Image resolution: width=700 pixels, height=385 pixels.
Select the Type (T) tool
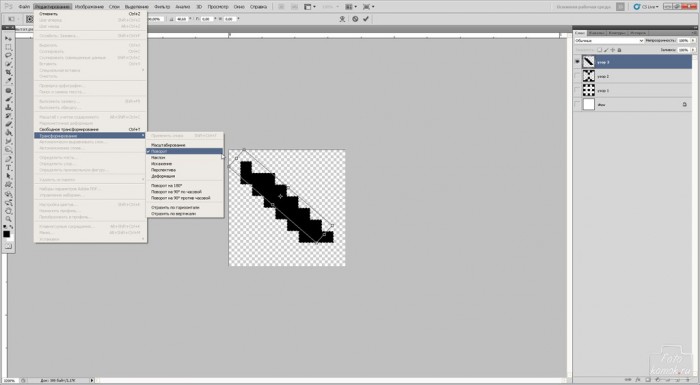pos(8,168)
